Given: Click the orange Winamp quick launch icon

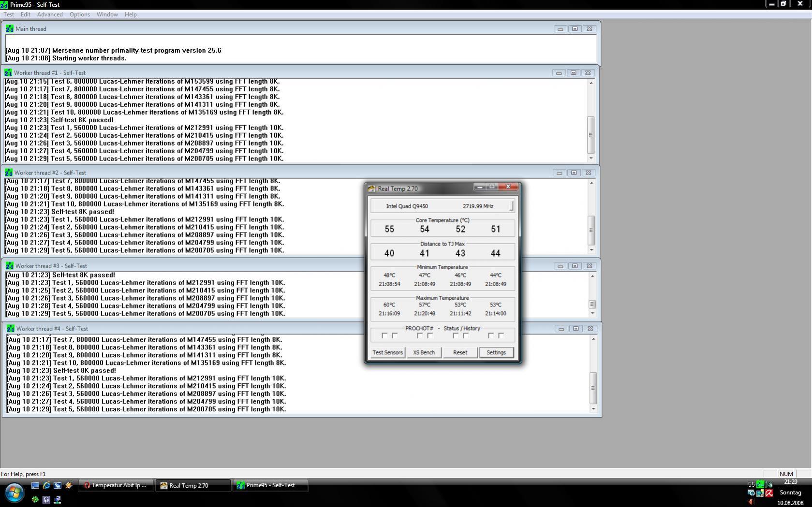Looking at the screenshot, I should pos(69,485).
